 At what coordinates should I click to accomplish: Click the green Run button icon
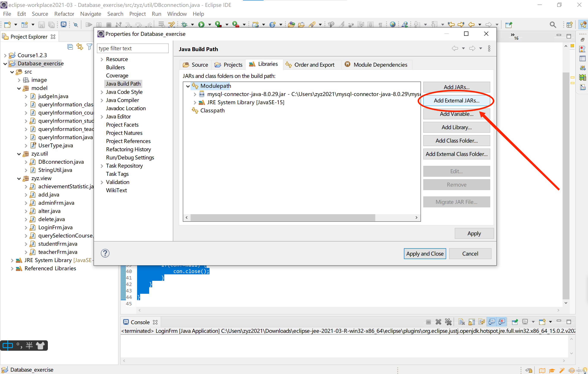[x=201, y=25]
